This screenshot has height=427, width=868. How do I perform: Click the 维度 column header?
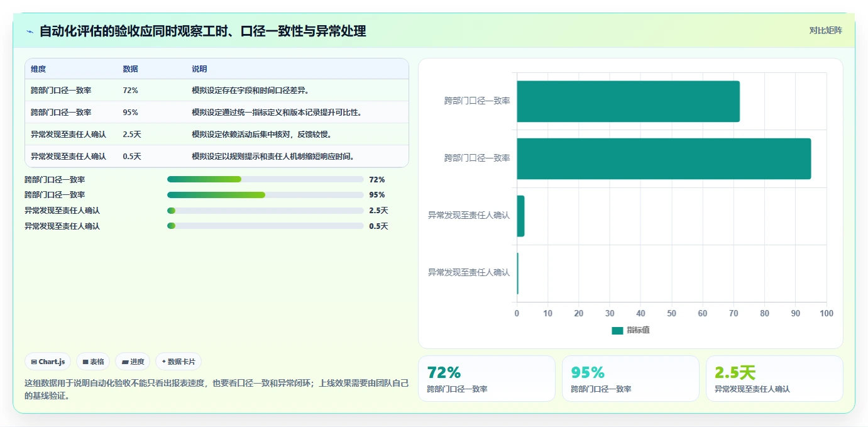click(38, 69)
